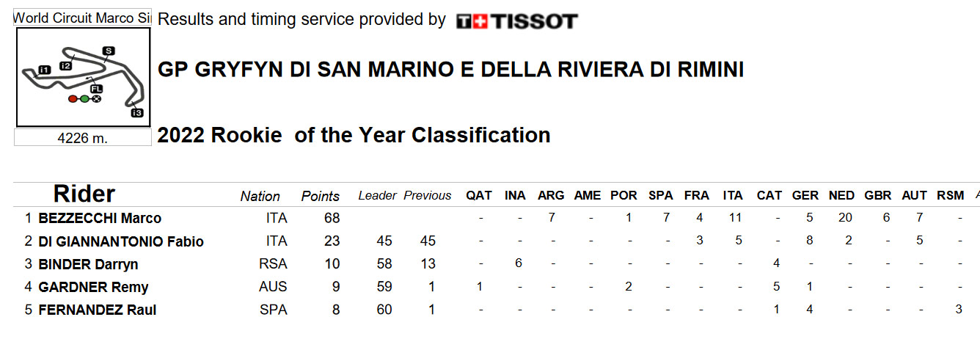Click the red dot on circuit map

[x=72, y=98]
